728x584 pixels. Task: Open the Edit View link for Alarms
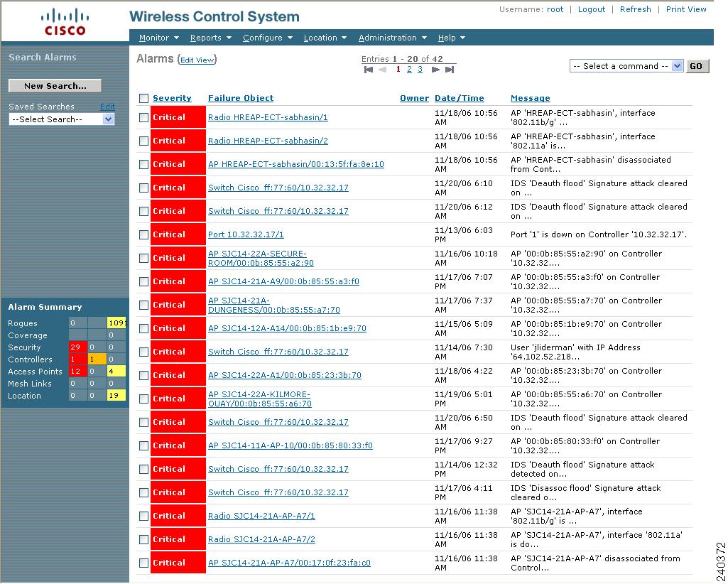coord(197,60)
